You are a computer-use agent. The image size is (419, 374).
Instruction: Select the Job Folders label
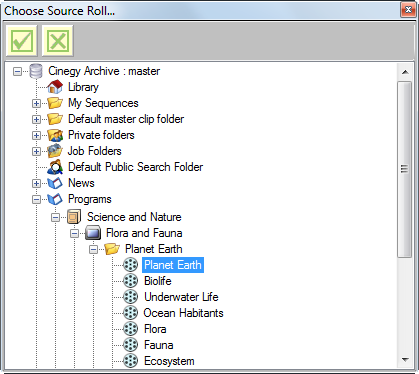point(95,151)
